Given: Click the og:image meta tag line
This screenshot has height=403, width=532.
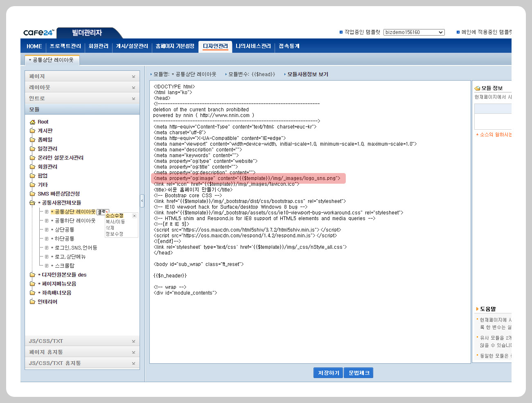Looking at the screenshot, I should pos(248,178).
